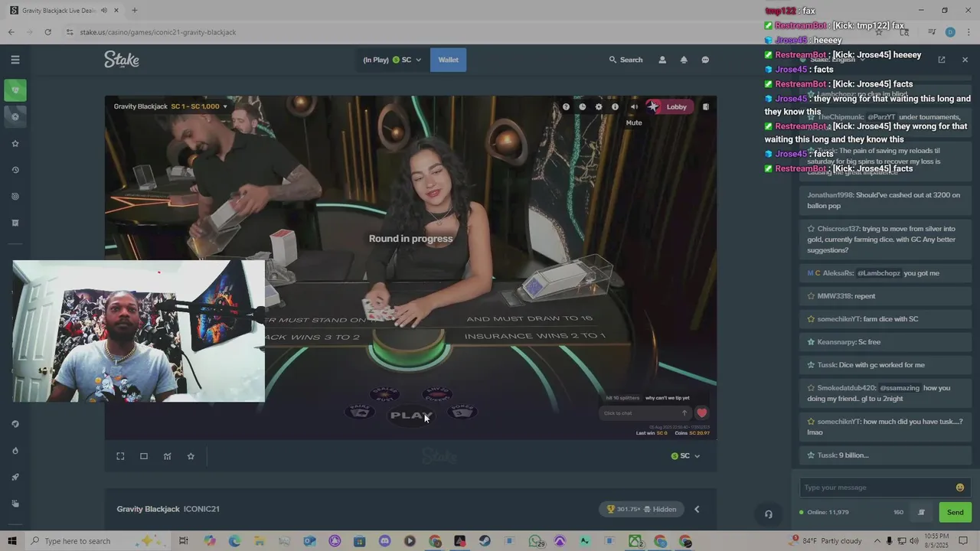Viewport: 980px width, 551px height.
Task: Open the Challenges target icon in the sidebar
Action: [x=15, y=197]
